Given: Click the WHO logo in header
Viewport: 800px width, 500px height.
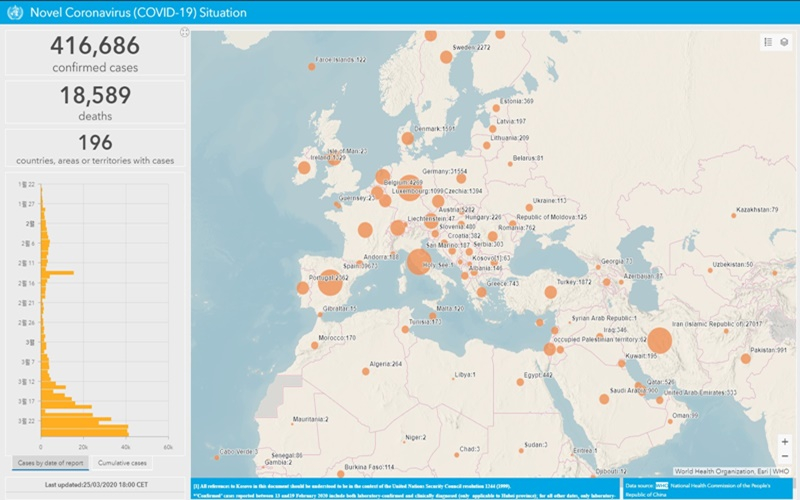Looking at the screenshot, I should (x=13, y=11).
